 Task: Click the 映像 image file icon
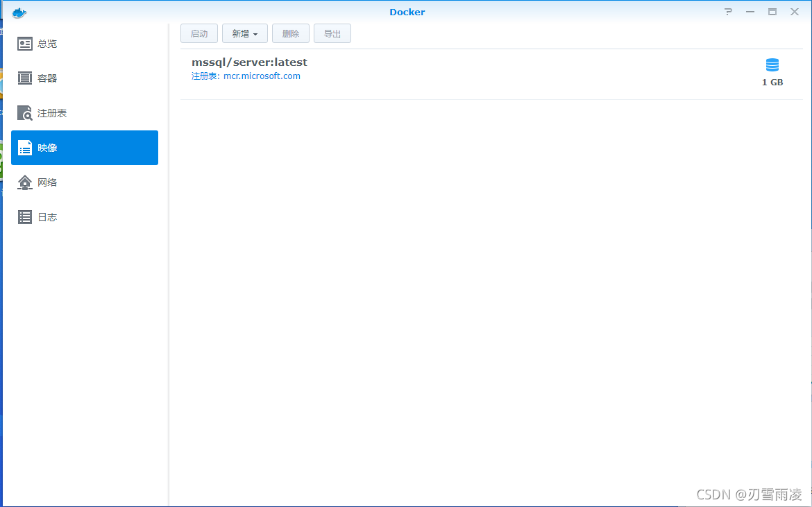[25, 148]
